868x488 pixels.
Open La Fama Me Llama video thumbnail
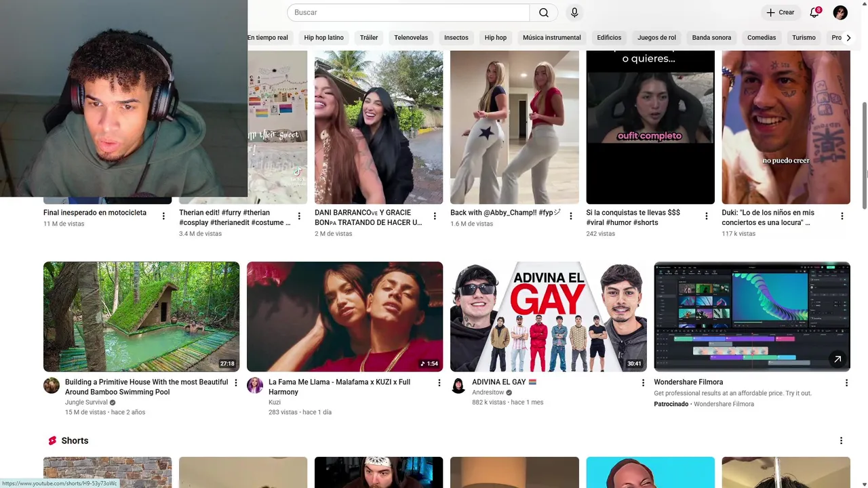click(344, 317)
